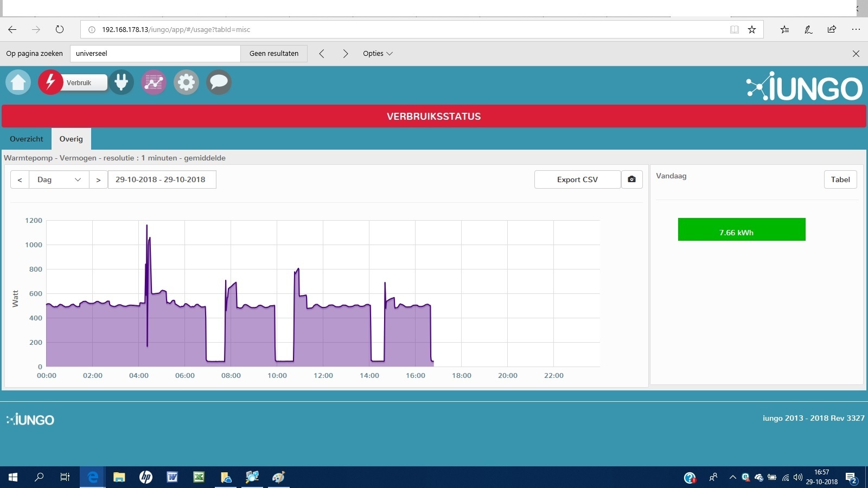Open the browser more-options menu
Image resolution: width=868 pixels, height=488 pixels.
[x=856, y=30]
